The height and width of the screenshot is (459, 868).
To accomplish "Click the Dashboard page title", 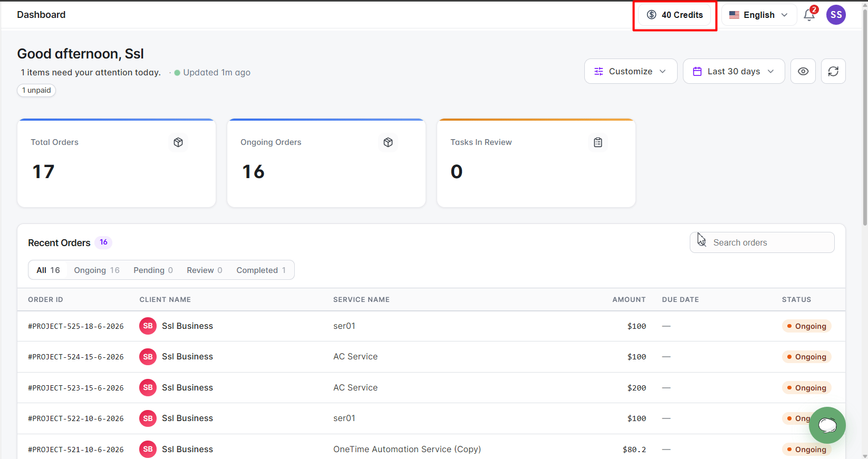I will coord(41,15).
